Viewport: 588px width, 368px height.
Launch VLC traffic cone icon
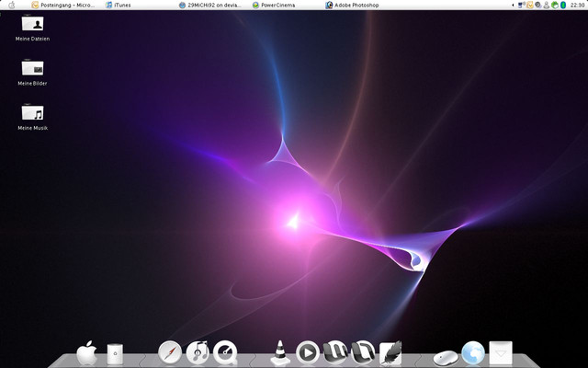279,352
